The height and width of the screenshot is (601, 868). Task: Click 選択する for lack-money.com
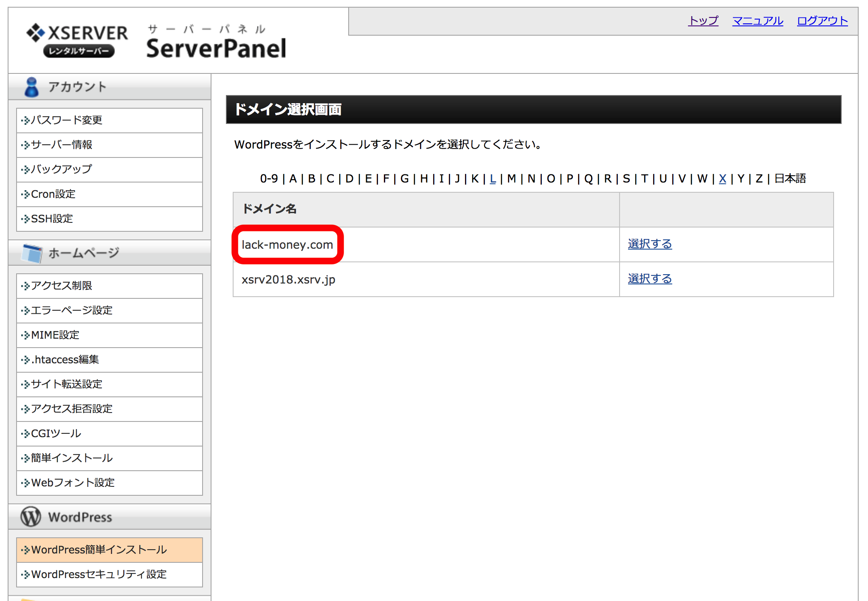pyautogui.click(x=650, y=244)
